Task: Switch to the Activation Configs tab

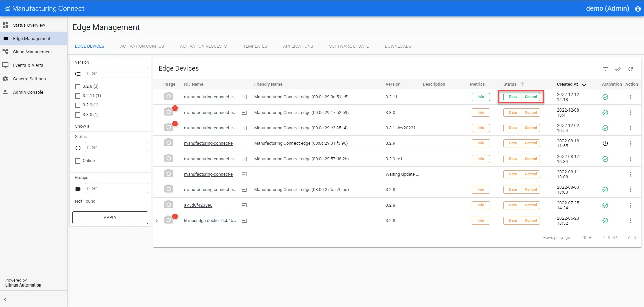Action: pos(142,46)
